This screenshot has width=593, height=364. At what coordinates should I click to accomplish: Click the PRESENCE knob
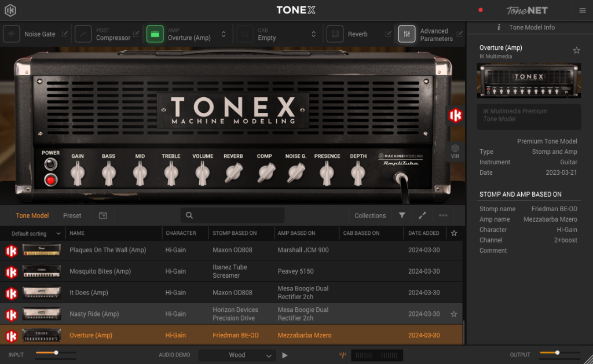(x=327, y=174)
